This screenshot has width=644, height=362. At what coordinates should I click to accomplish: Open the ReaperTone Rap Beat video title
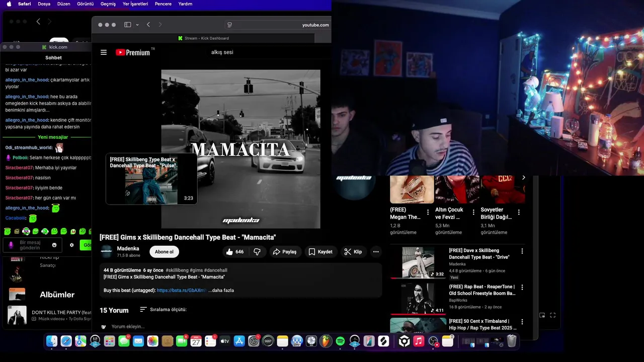[x=482, y=290]
